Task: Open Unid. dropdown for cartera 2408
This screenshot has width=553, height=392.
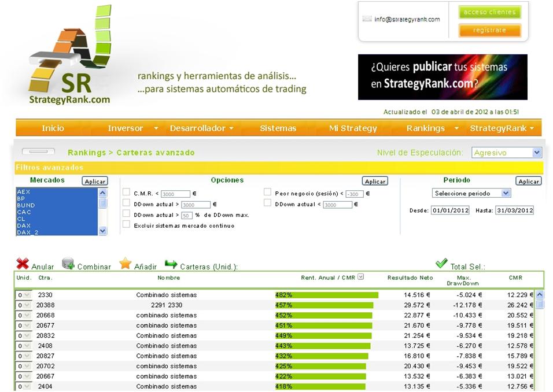Action: coord(23,346)
